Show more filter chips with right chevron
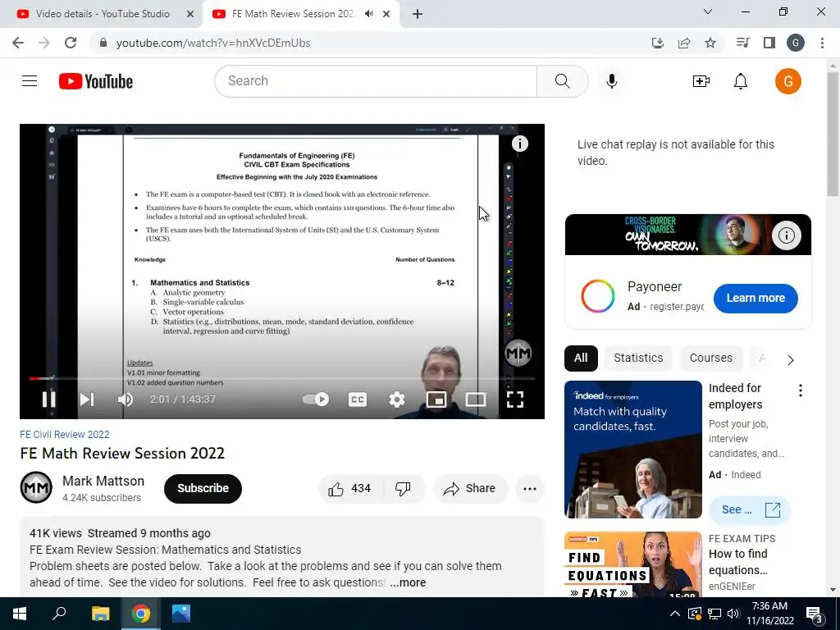This screenshot has height=630, width=840. [790, 359]
